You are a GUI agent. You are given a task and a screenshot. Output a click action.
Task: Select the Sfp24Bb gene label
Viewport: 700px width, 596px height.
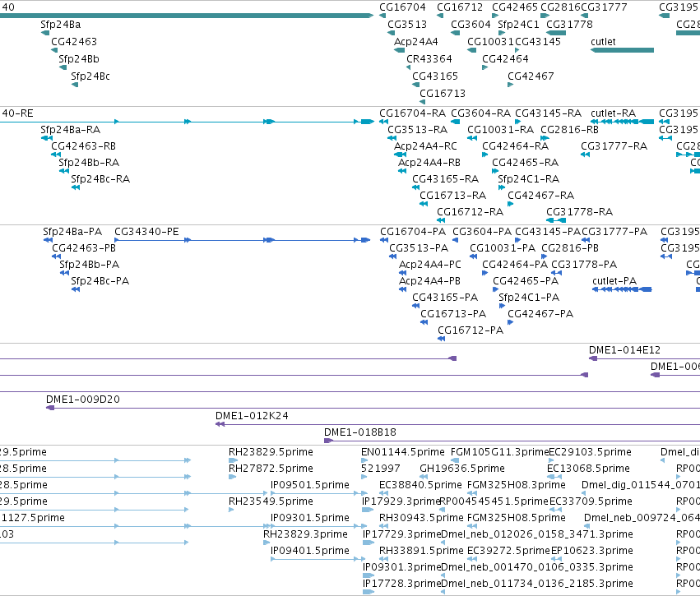[x=79, y=59]
